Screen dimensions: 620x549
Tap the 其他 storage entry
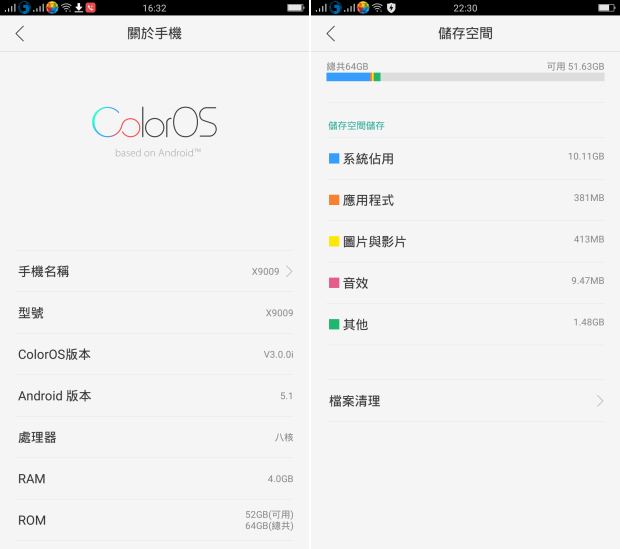coord(465,324)
